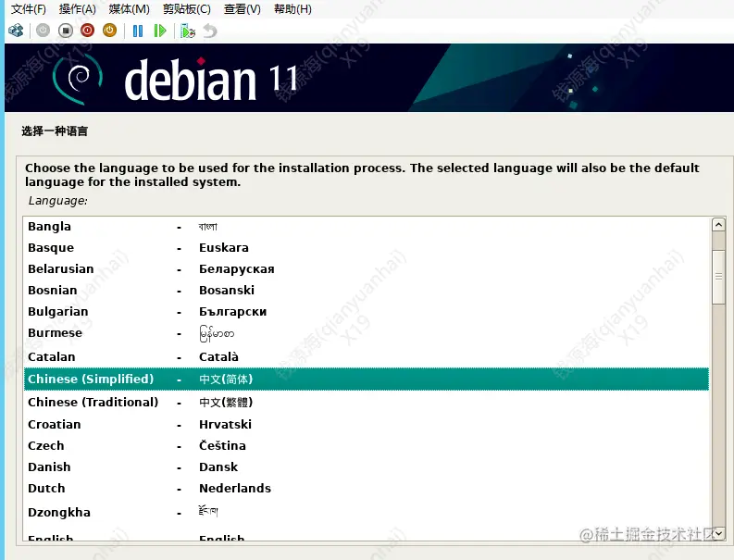Select Chinese (Traditional) language
Image resolution: width=734 pixels, height=560 pixels.
[366, 403]
